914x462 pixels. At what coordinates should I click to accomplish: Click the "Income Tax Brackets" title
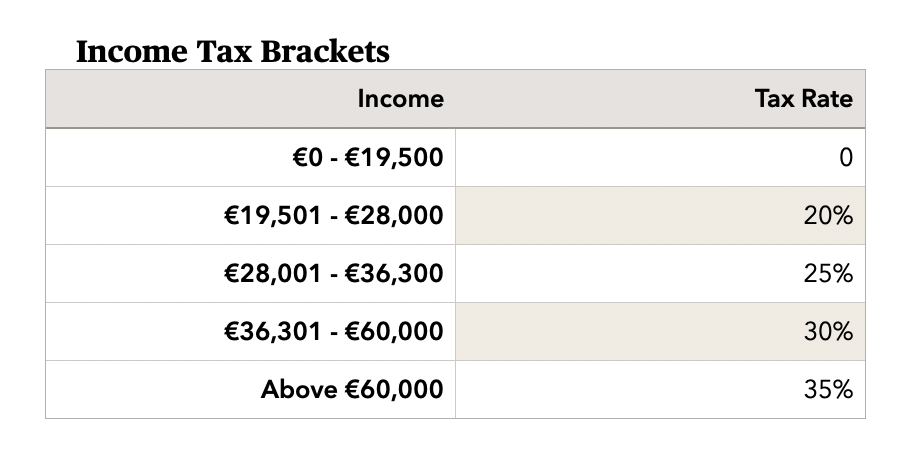tap(232, 51)
